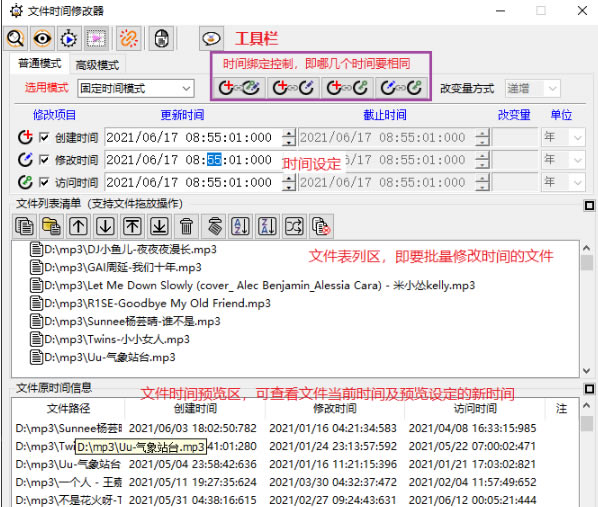Click the 创建时间 update time field
The image size is (598, 507).
tap(193, 137)
